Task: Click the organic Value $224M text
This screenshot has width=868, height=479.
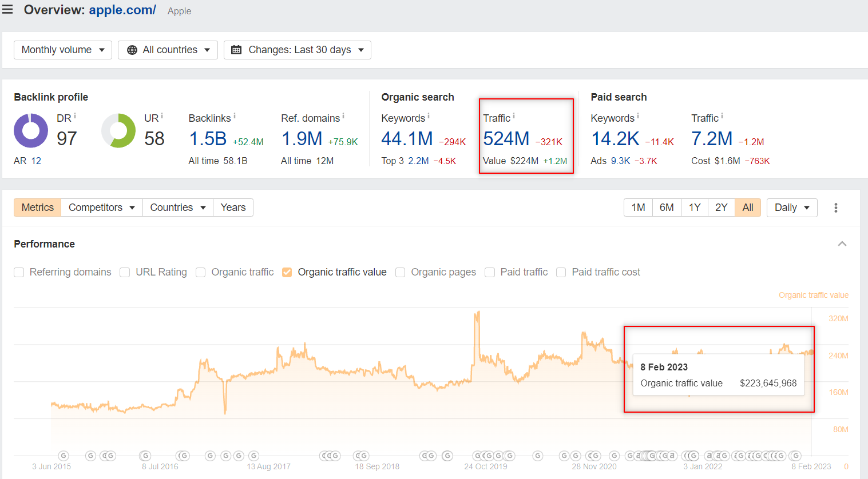Action: point(511,161)
